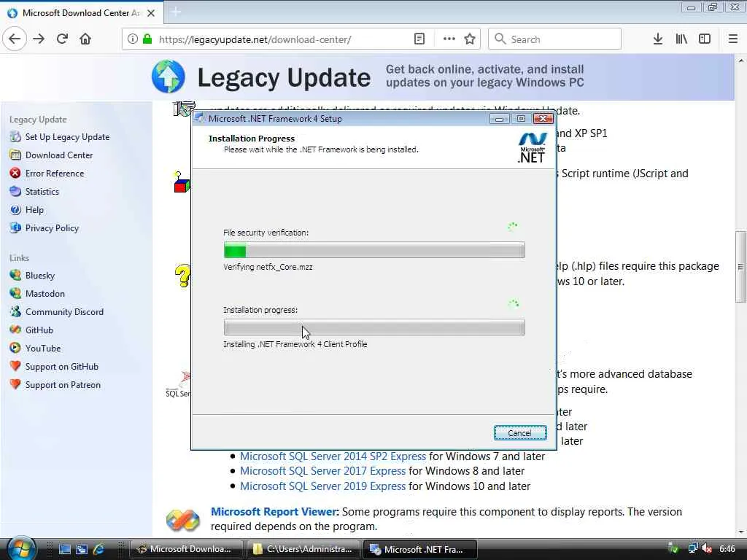747x560 pixels.
Task: Open the page actions three-dots menu
Action: [449, 39]
